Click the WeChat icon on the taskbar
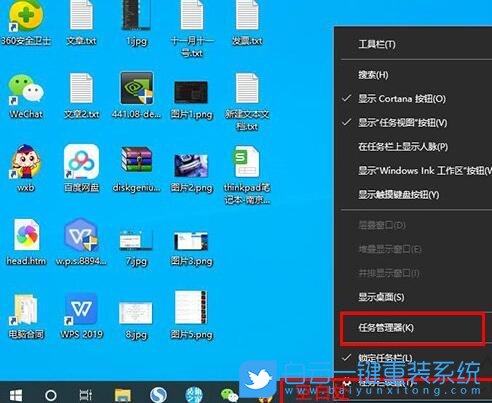Image resolution: width=492 pixels, height=403 pixels. [229, 395]
